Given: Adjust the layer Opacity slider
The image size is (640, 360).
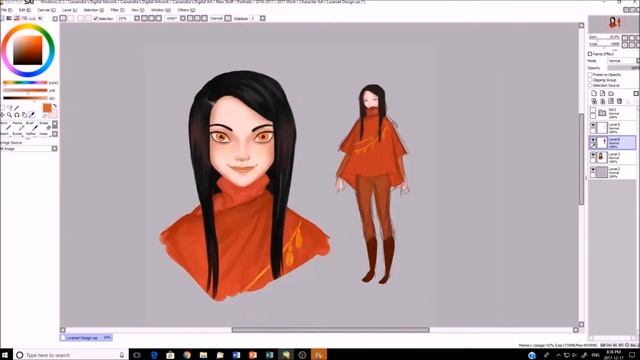Looking at the screenshot, I should 623,68.
